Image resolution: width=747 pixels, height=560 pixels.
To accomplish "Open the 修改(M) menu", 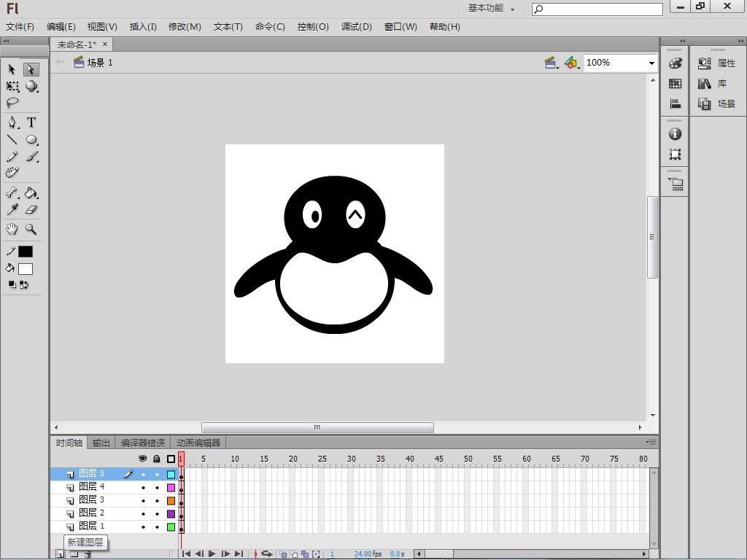I will point(185,27).
